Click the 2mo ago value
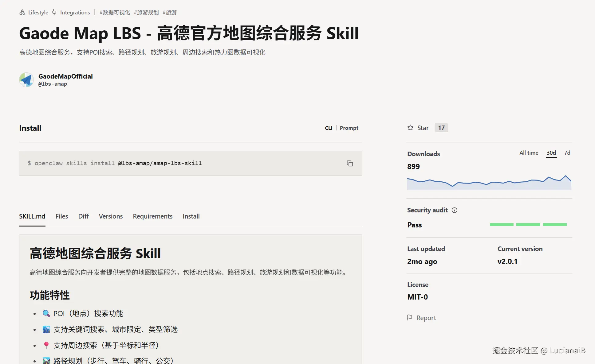Image resolution: width=595 pixels, height=364 pixels. pyautogui.click(x=422, y=262)
